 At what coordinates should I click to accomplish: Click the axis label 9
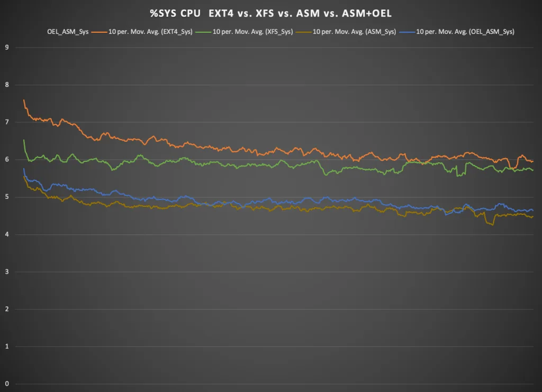[x=7, y=47]
